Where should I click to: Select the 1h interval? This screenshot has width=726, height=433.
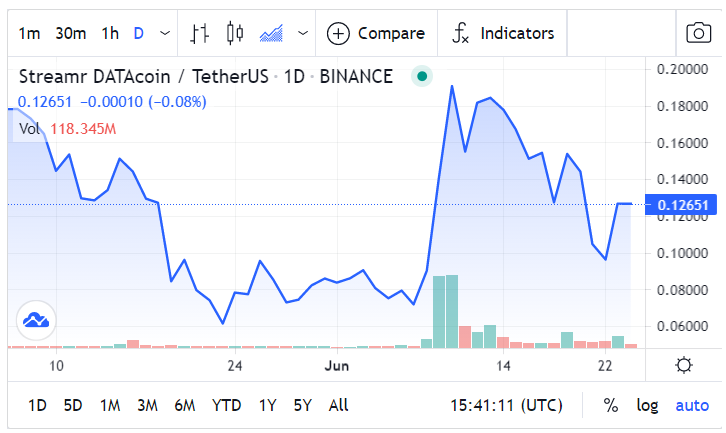tap(110, 34)
